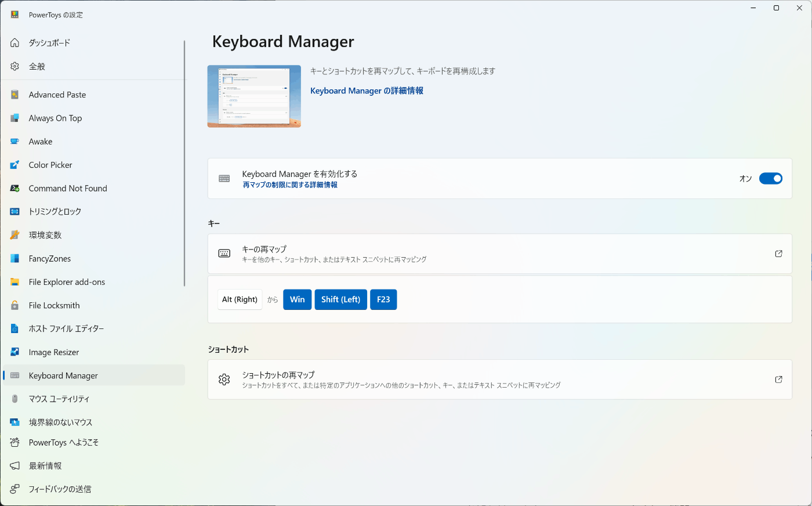Image resolution: width=812 pixels, height=506 pixels.
Task: Select マウス ユーティリティ in the sidebar
Action: tap(93, 399)
